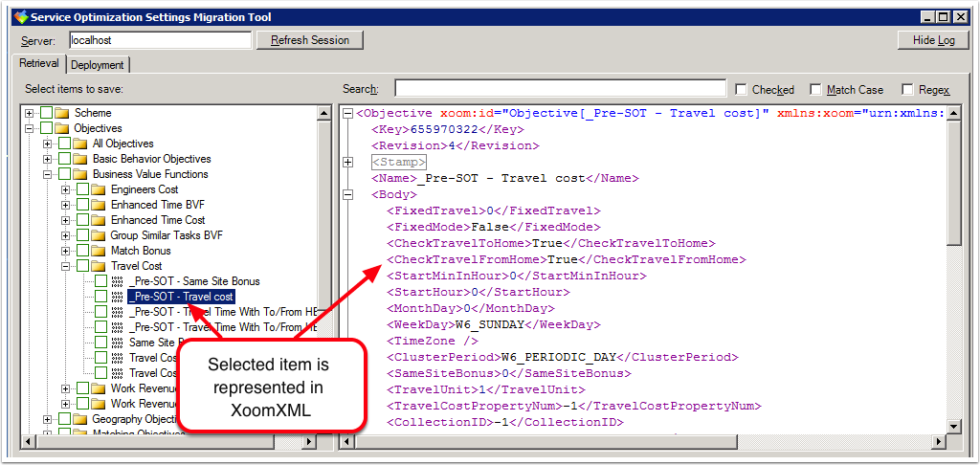
Task: Check the box for _Pre-SOT - Travel cost
Action: click(x=101, y=297)
